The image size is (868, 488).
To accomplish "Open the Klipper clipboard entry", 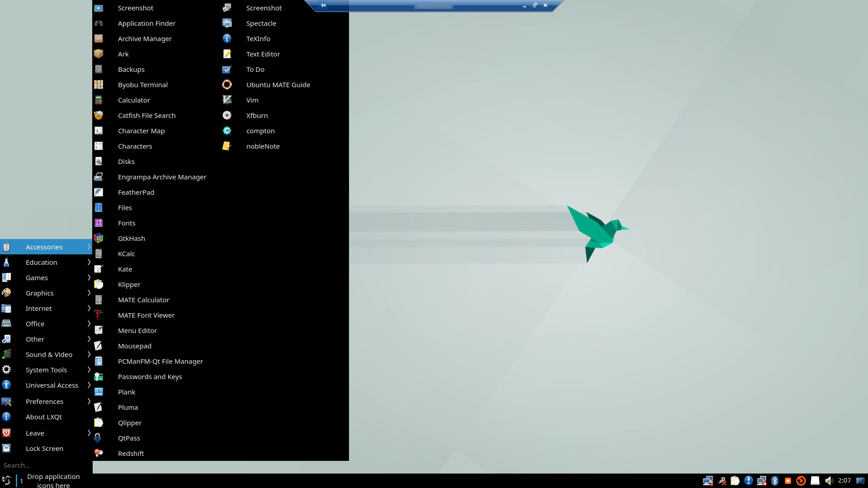I will (x=156, y=285).
